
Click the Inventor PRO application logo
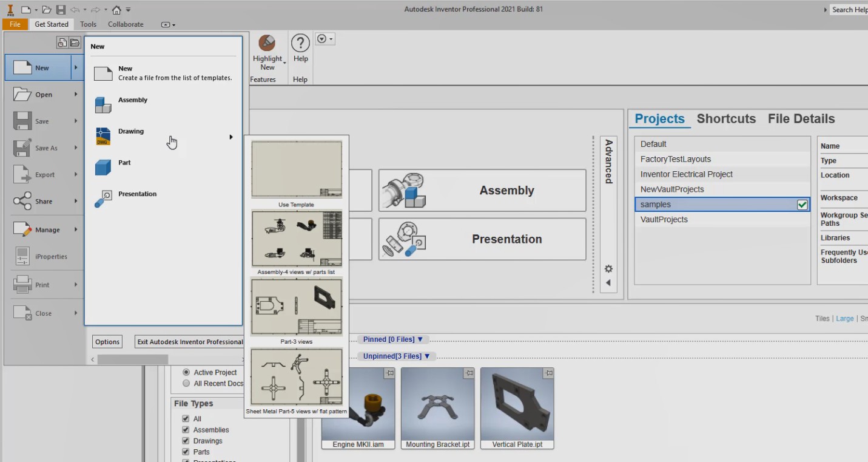point(10,10)
